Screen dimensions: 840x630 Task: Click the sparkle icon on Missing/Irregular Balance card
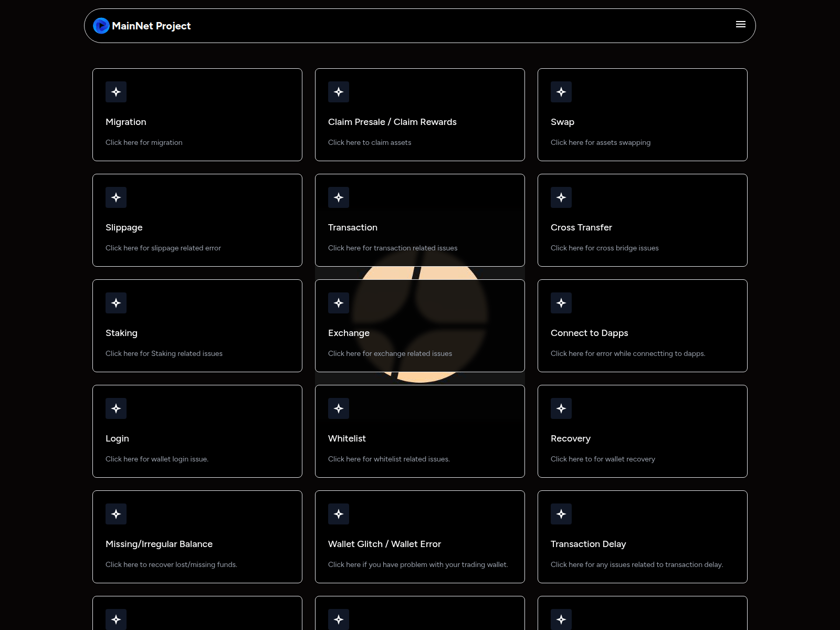point(116,514)
